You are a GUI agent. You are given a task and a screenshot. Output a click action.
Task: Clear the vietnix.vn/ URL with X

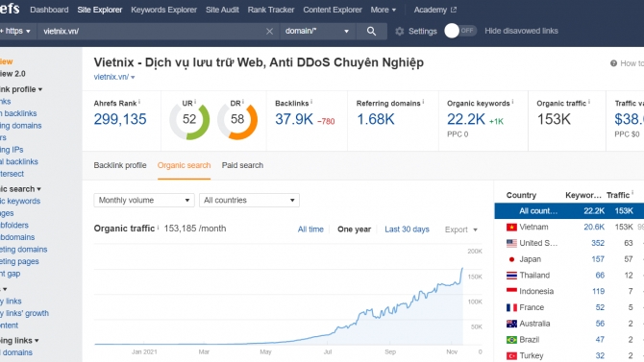click(269, 31)
